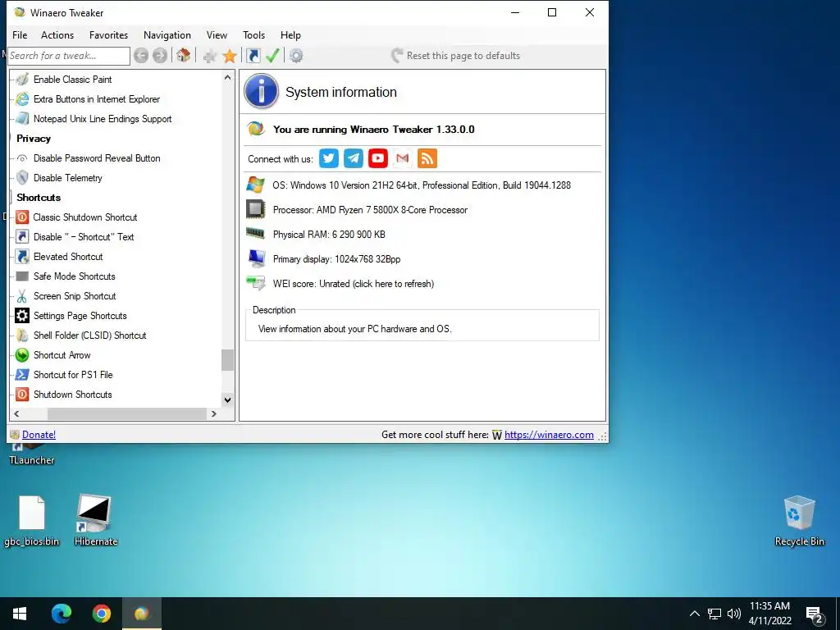
Task: Click the Search for a tweak field
Action: 69,56
